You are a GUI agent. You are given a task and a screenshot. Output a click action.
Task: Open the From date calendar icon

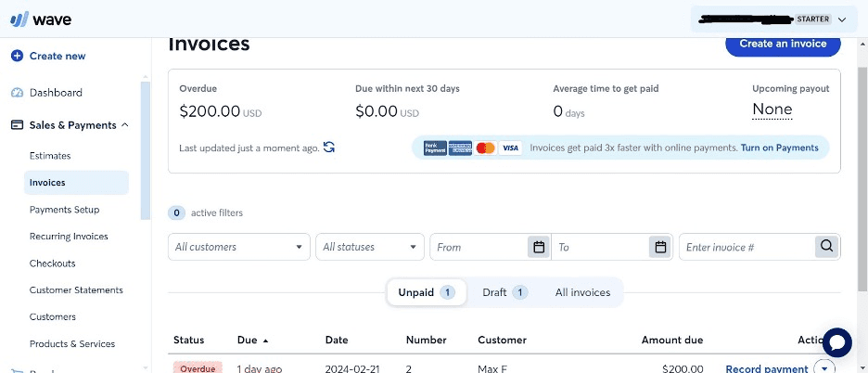pyautogui.click(x=538, y=247)
